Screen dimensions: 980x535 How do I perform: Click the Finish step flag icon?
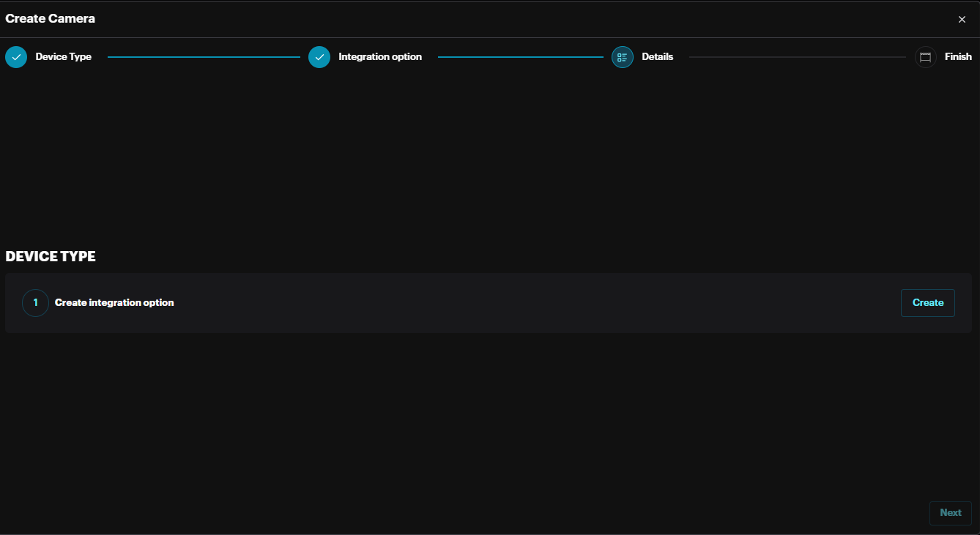[x=926, y=57]
